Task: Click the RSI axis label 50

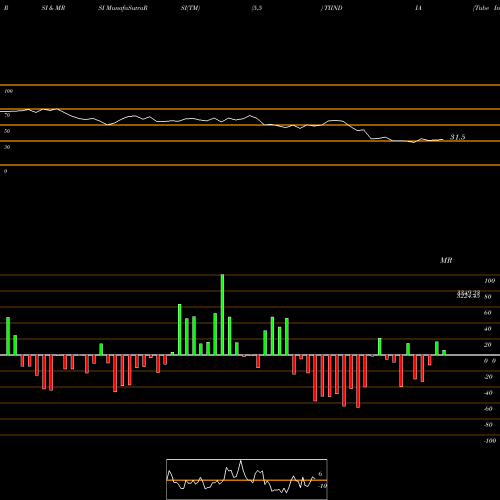Action: click(7, 131)
